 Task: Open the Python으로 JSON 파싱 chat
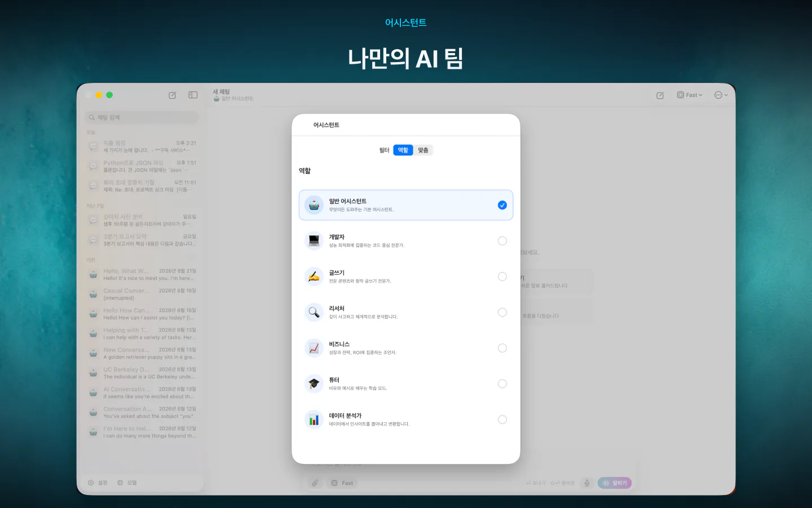tap(142, 167)
